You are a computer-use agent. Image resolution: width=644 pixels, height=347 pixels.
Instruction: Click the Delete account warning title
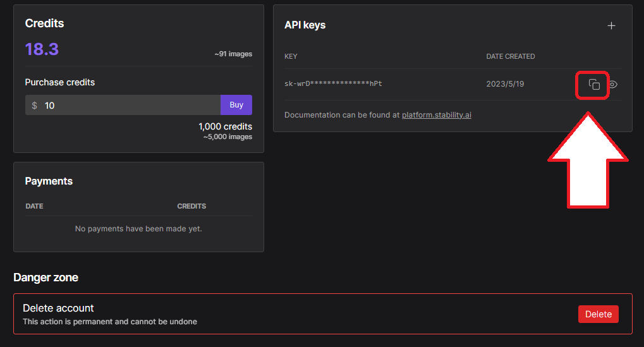coord(58,308)
